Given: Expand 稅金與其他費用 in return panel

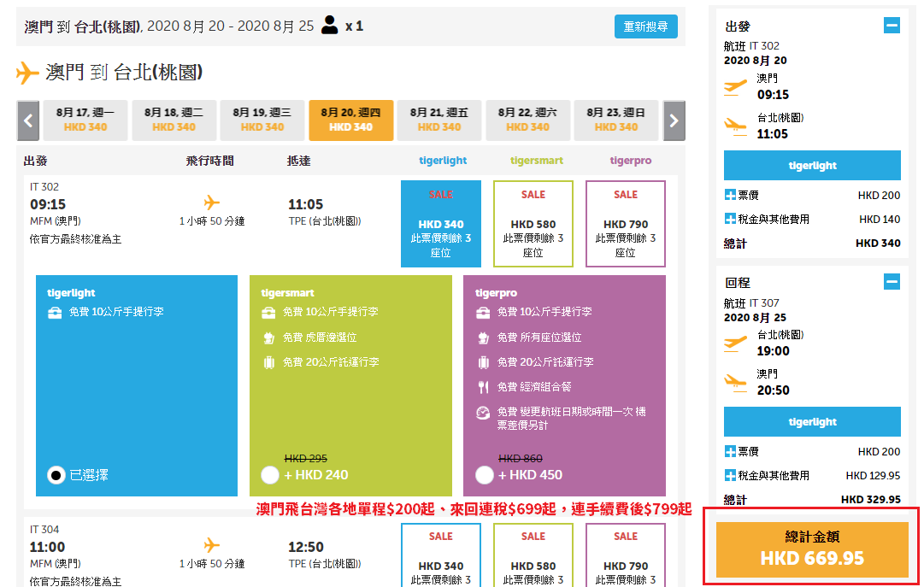Looking at the screenshot, I should tap(730, 476).
